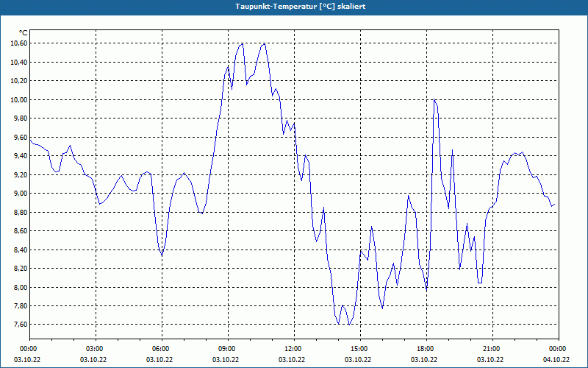This screenshot has width=588, height=368.
Task: Select the y-axis value '9,20'
Action: click(x=21, y=174)
